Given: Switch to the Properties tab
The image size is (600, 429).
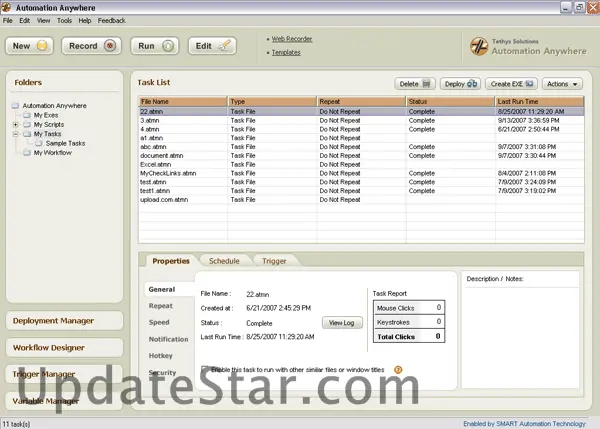Looking at the screenshot, I should point(171,261).
